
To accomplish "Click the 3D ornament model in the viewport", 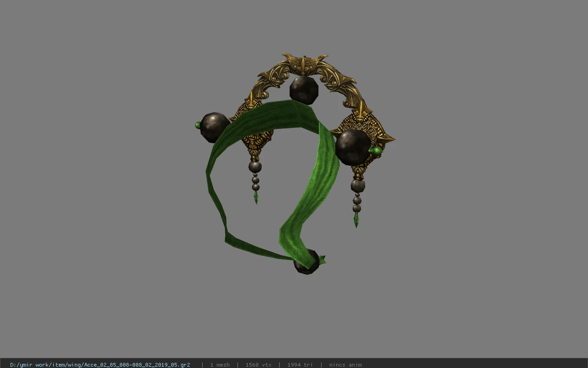I will pyautogui.click(x=294, y=164).
